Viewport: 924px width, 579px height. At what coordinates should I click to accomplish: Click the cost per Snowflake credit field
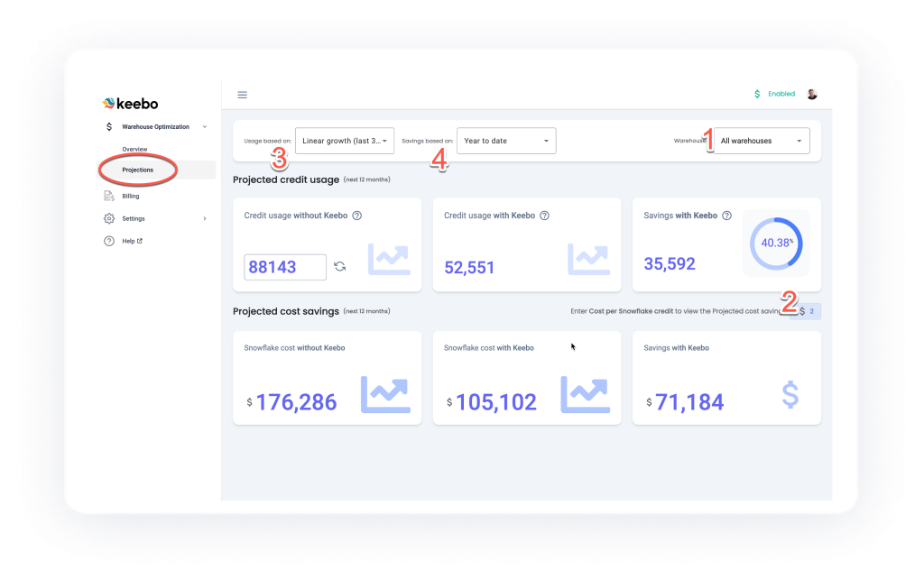[x=806, y=311]
